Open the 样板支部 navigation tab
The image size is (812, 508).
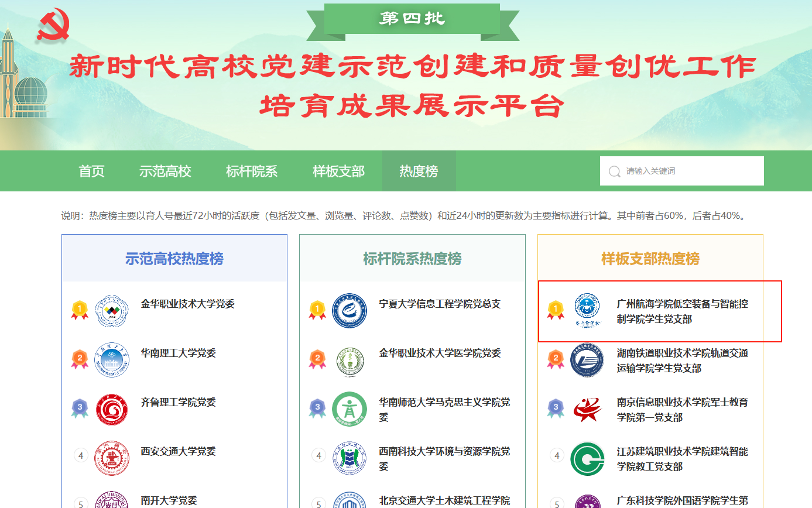pyautogui.click(x=338, y=171)
